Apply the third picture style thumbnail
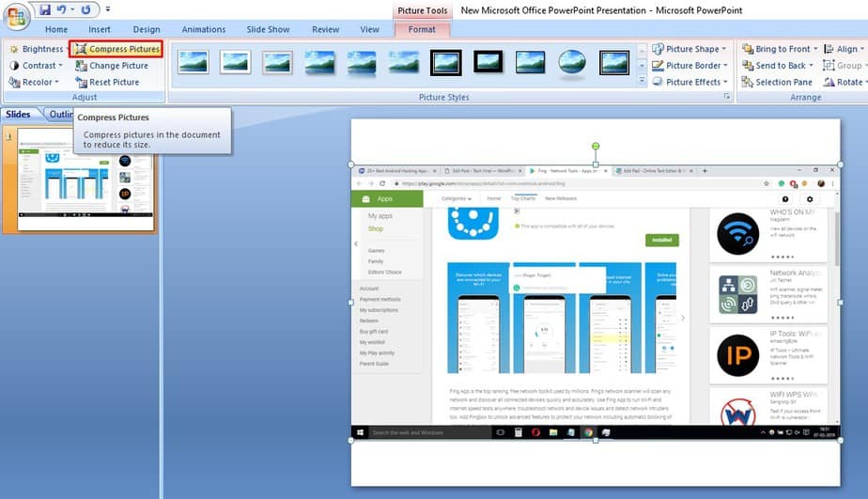 point(277,62)
